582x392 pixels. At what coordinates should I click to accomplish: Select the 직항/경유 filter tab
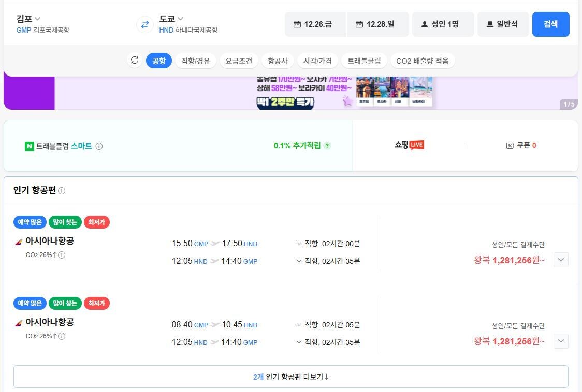point(196,61)
